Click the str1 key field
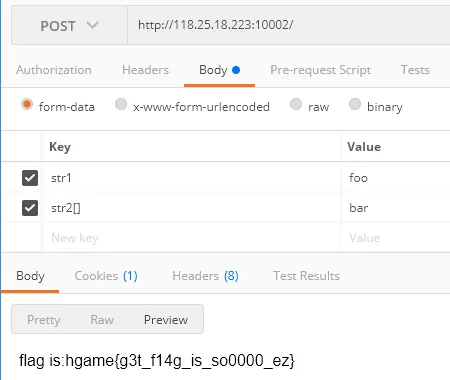Viewport: 450px width, 380px height. point(192,178)
